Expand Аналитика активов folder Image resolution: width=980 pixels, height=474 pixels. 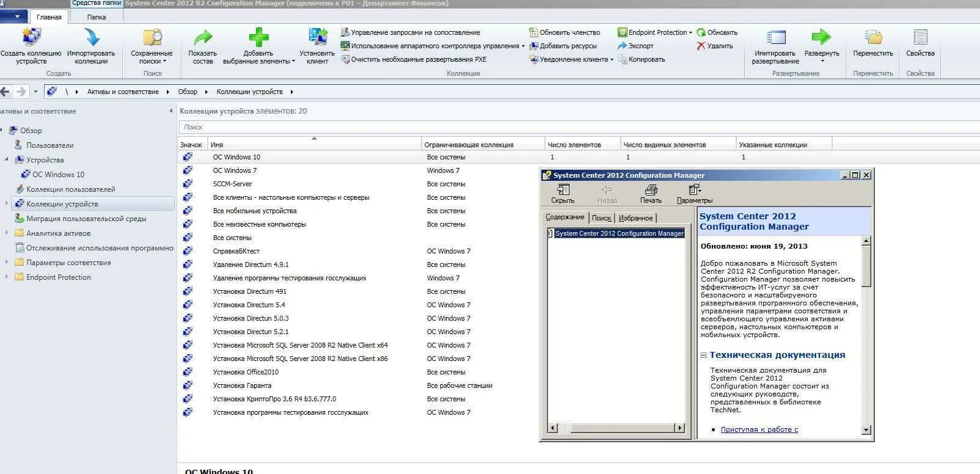pos(7,233)
